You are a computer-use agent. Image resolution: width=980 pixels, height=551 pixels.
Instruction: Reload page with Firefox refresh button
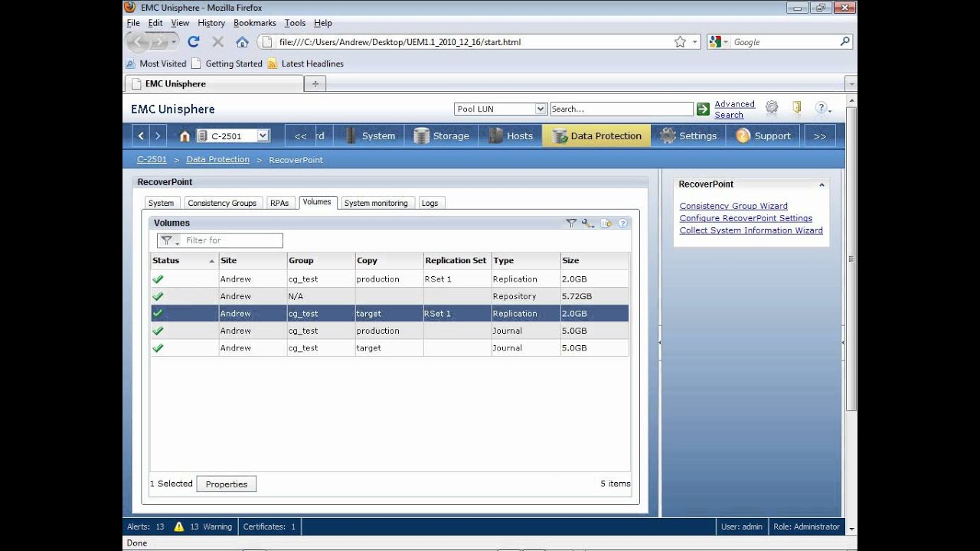coord(194,41)
